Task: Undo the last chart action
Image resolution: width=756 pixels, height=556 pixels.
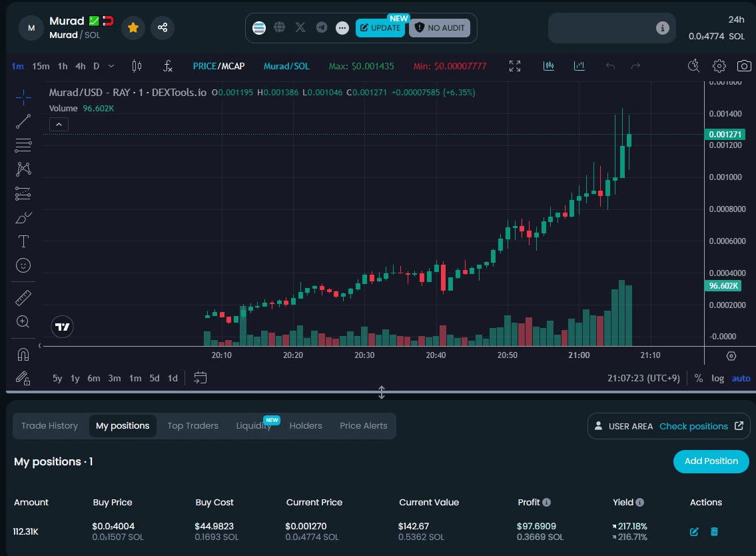Action: click(610, 66)
